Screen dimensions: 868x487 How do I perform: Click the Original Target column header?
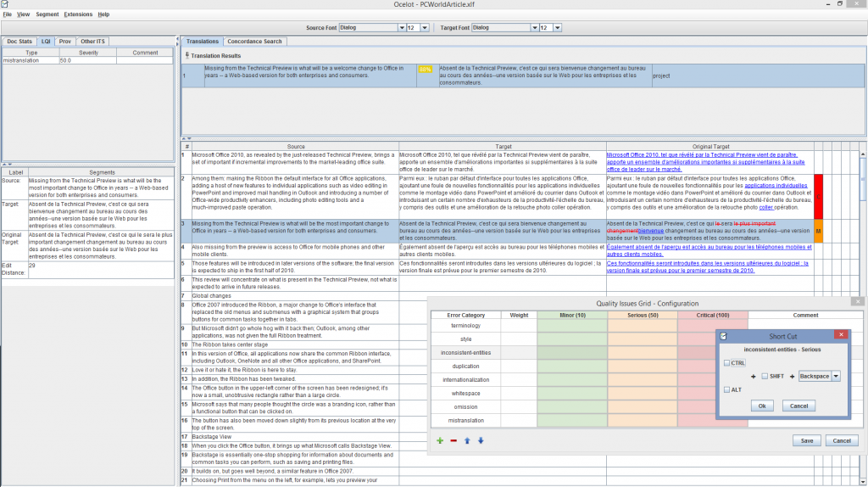tap(710, 147)
